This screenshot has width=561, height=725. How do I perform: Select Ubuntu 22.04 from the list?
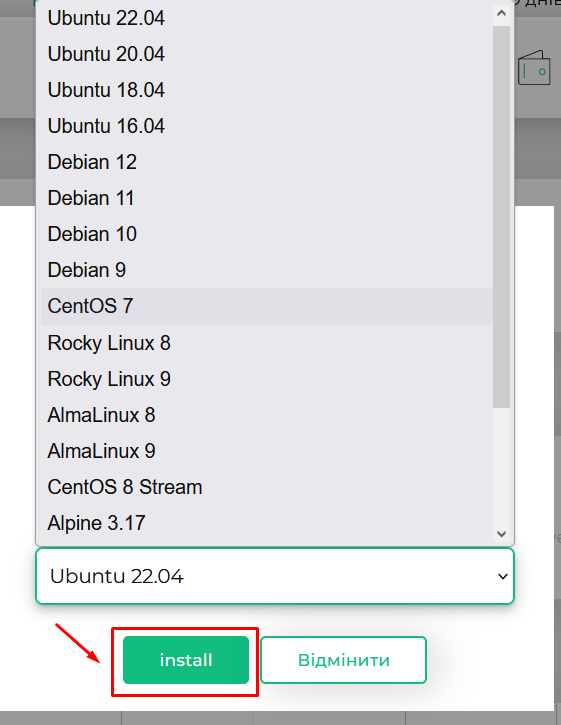pos(267,18)
